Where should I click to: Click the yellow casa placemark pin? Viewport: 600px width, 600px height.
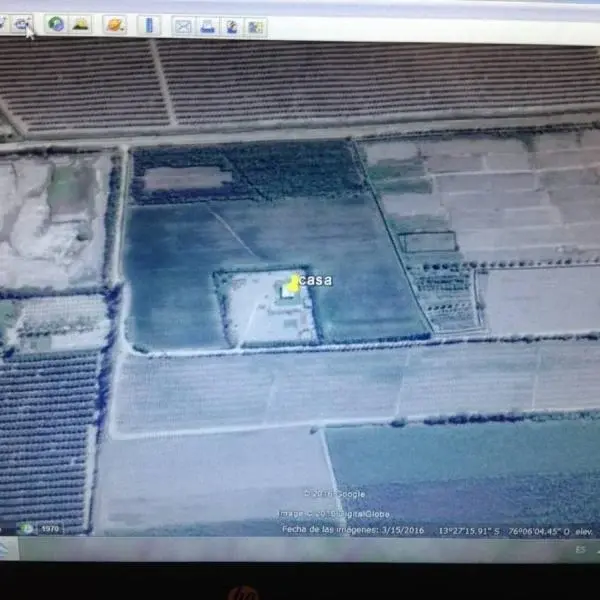(x=293, y=285)
